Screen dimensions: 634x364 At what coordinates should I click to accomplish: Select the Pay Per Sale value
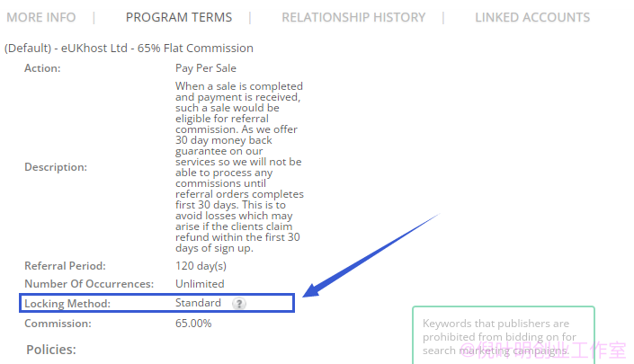coord(205,68)
